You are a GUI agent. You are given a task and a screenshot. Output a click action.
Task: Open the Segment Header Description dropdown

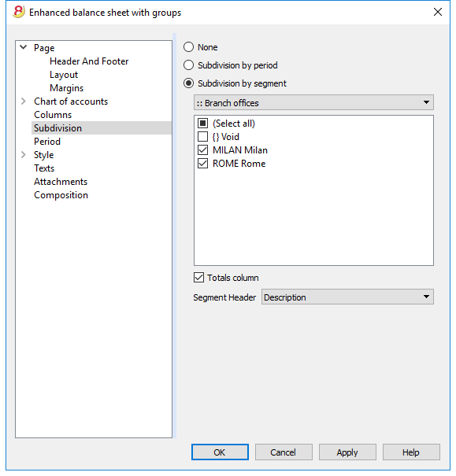click(347, 297)
